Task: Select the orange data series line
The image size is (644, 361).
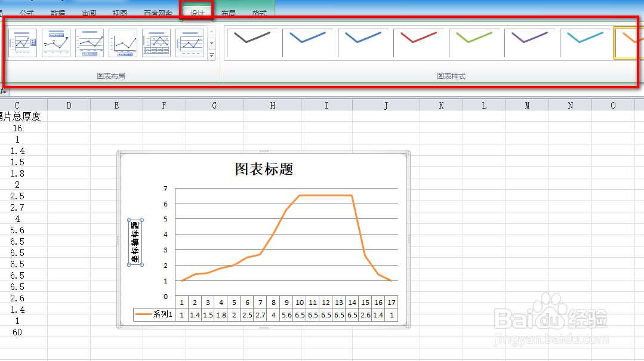Action: click(325, 196)
